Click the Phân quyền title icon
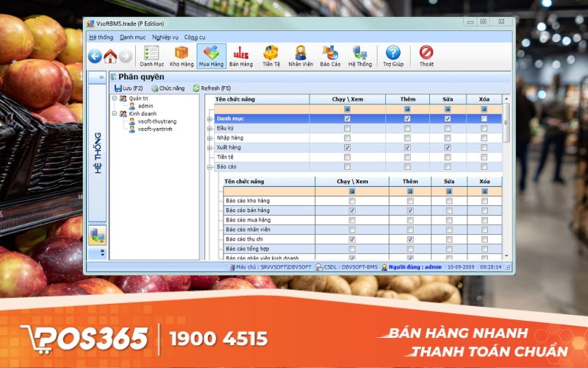The width and height of the screenshot is (588, 368). coord(113,77)
